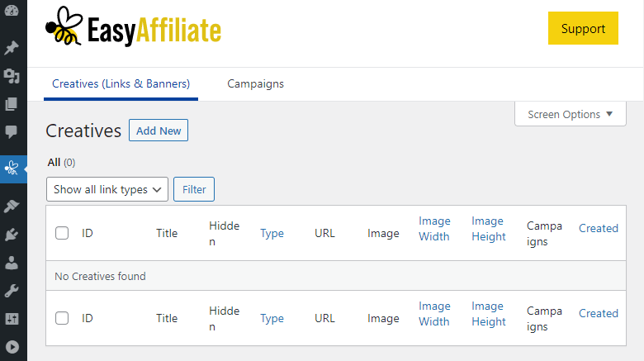Open Plugins plug icon
644x361 pixels.
pos(12,235)
